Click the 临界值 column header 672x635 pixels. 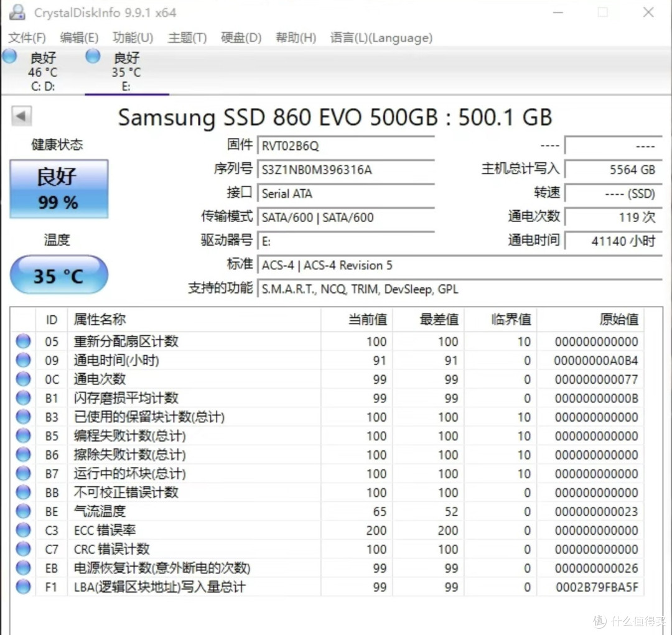(500, 320)
